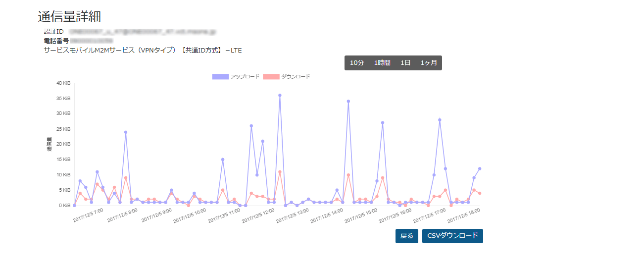Click the 戻る button

[x=406, y=236]
